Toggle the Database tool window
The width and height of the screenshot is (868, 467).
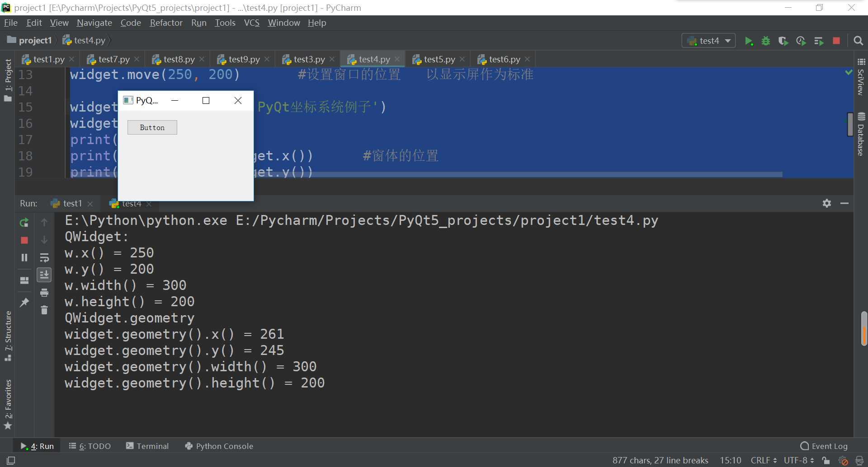point(861,134)
